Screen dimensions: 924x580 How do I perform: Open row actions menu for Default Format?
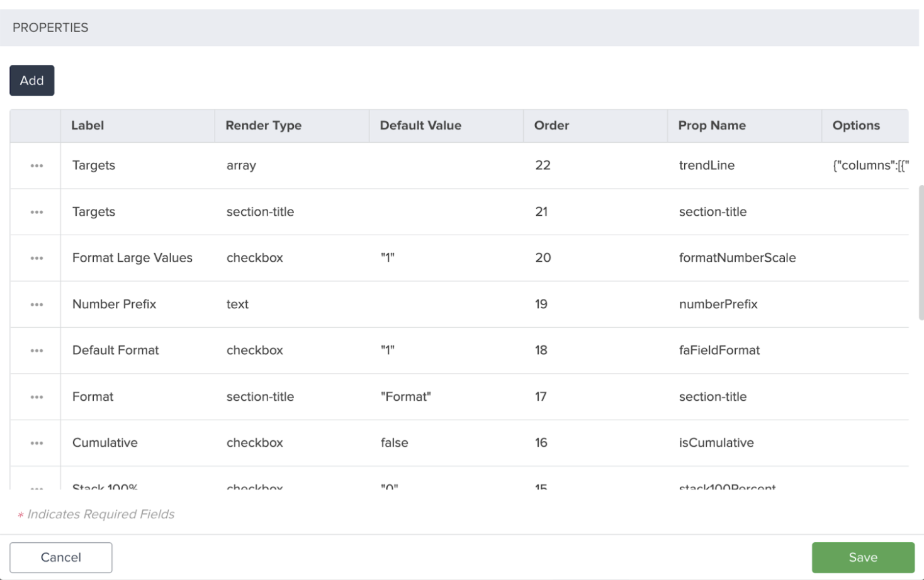pyautogui.click(x=37, y=350)
